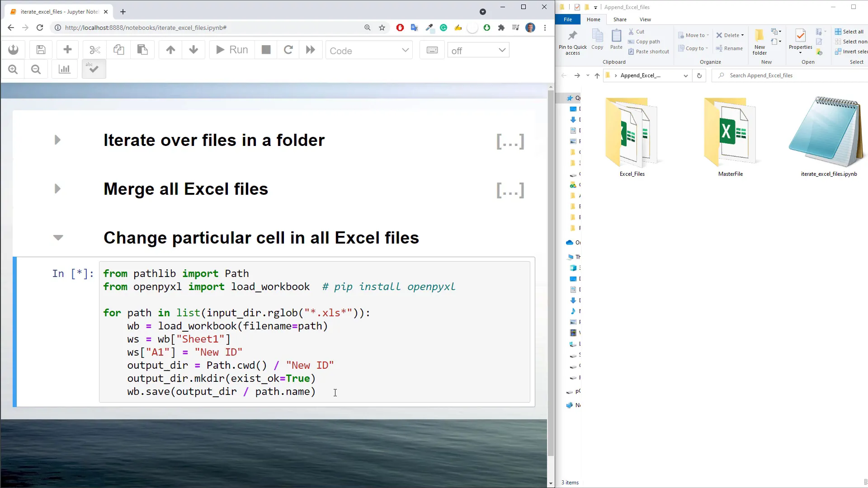
Task: Pin current folder to Quick access
Action: point(572,42)
